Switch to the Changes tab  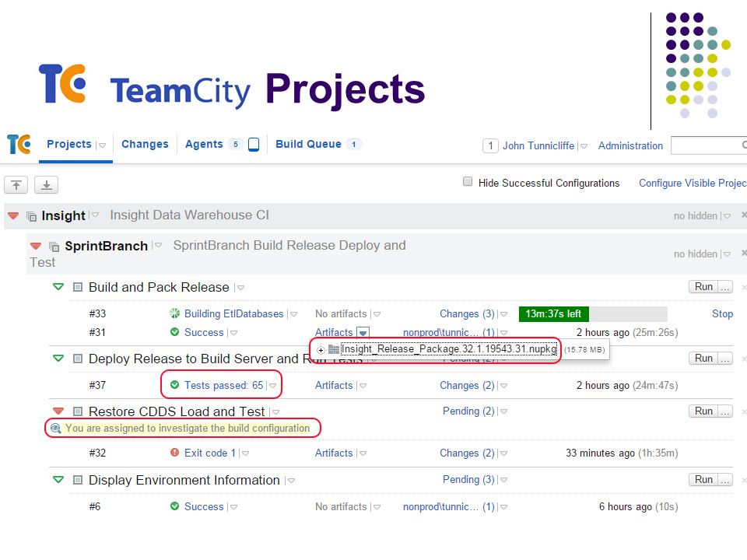point(145,145)
